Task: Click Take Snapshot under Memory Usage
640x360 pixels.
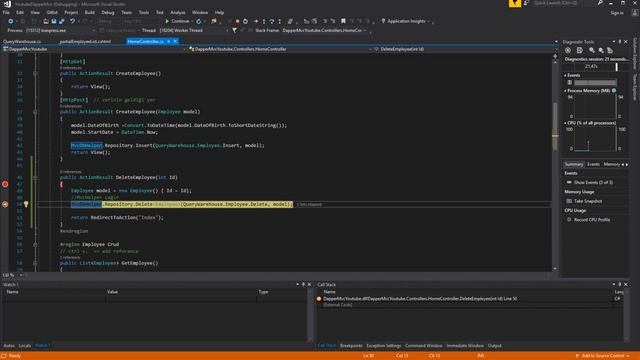Action: coord(588,201)
